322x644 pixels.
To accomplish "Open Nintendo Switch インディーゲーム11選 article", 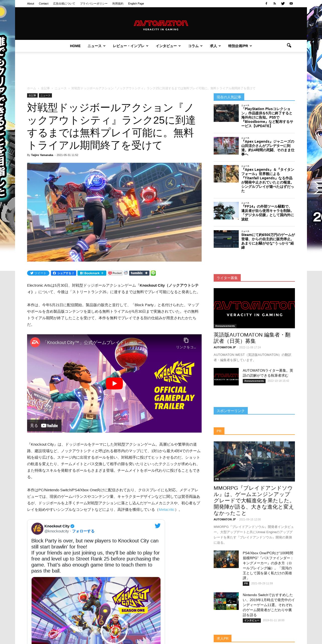I will pos(268,605).
